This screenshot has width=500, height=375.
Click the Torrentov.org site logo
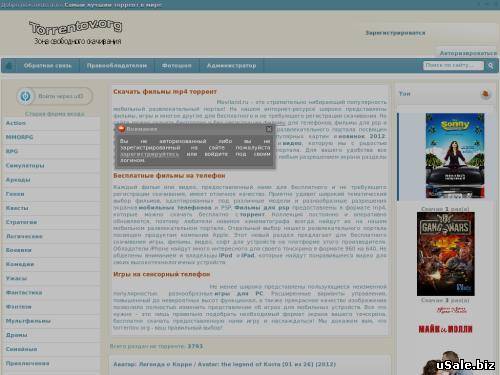click(x=76, y=32)
